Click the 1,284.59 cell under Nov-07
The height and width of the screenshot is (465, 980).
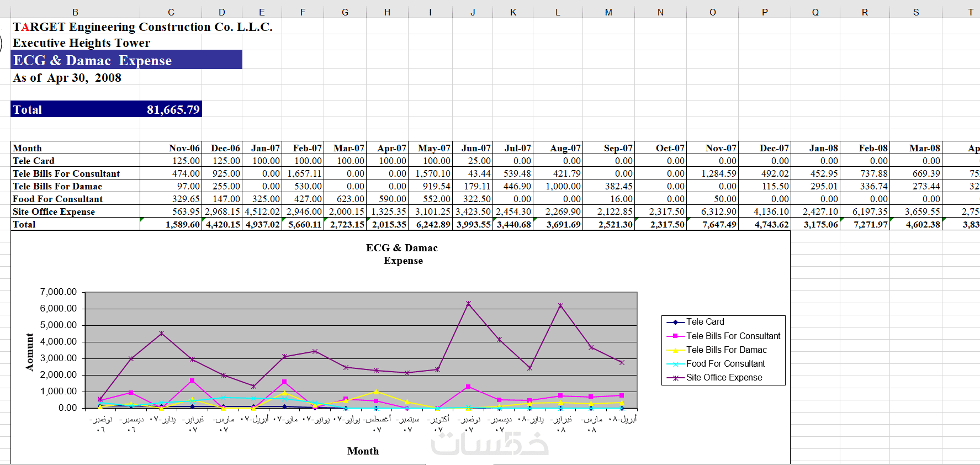coord(713,173)
